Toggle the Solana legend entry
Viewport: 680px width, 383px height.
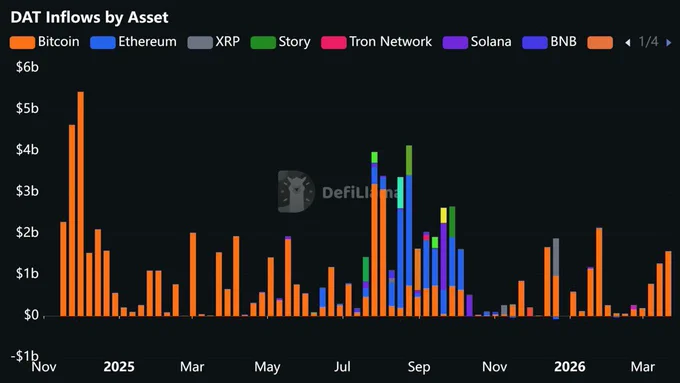(x=477, y=42)
